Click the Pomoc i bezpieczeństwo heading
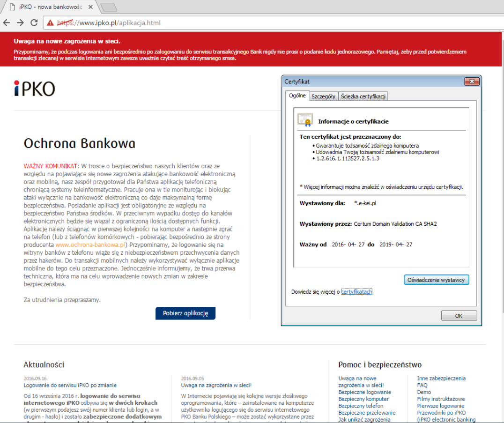The image size is (504, 423). point(380,365)
